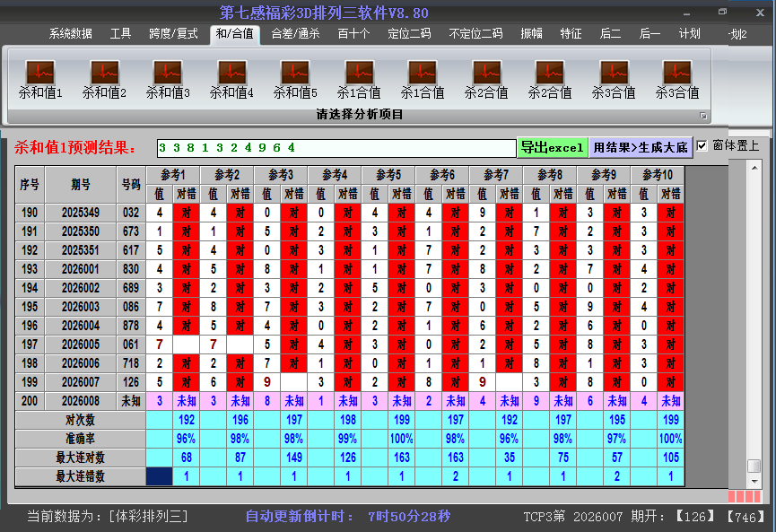The height and width of the screenshot is (532, 776).
Task: Click the prediction result text field
Action: point(336,148)
